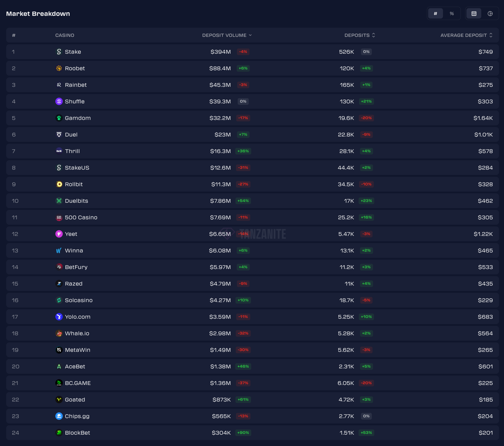Click the Chips.gg blue avatar icon
Image resolution: width=504 pixels, height=446 pixels.
click(59, 416)
